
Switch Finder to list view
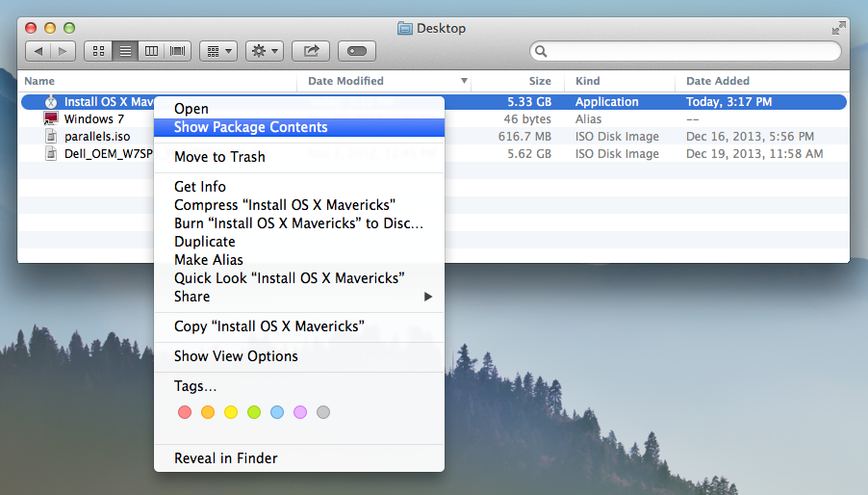[125, 51]
